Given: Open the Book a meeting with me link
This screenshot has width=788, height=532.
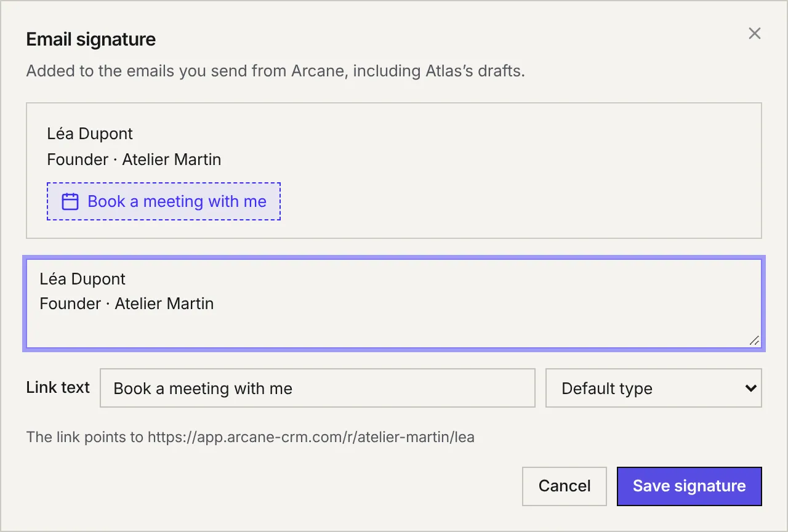Looking at the screenshot, I should tap(164, 201).
